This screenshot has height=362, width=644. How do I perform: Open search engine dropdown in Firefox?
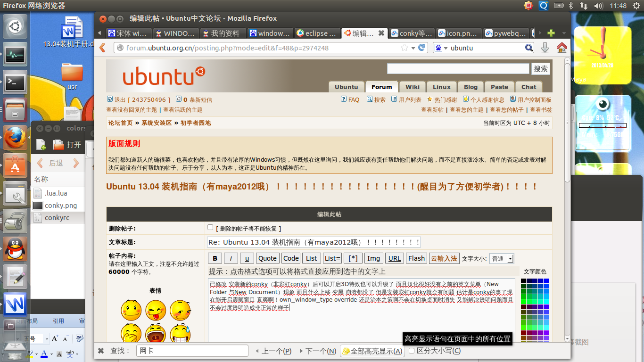tap(441, 48)
